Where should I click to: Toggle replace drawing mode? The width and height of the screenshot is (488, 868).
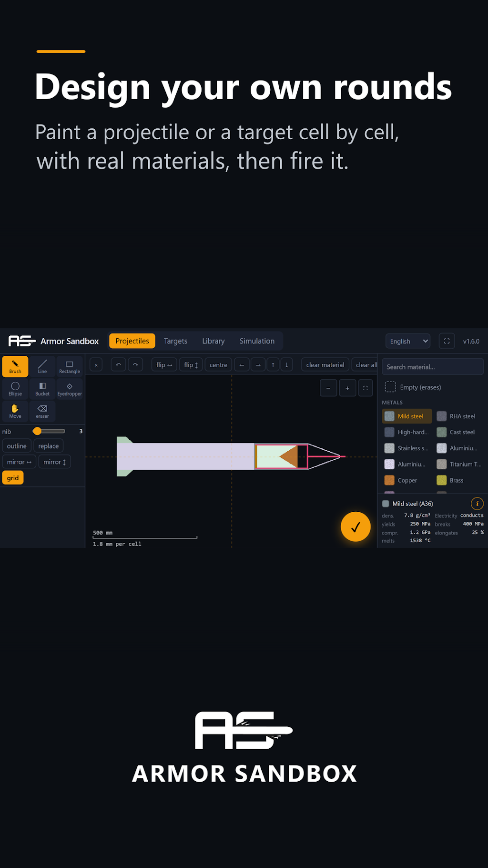coord(48,446)
